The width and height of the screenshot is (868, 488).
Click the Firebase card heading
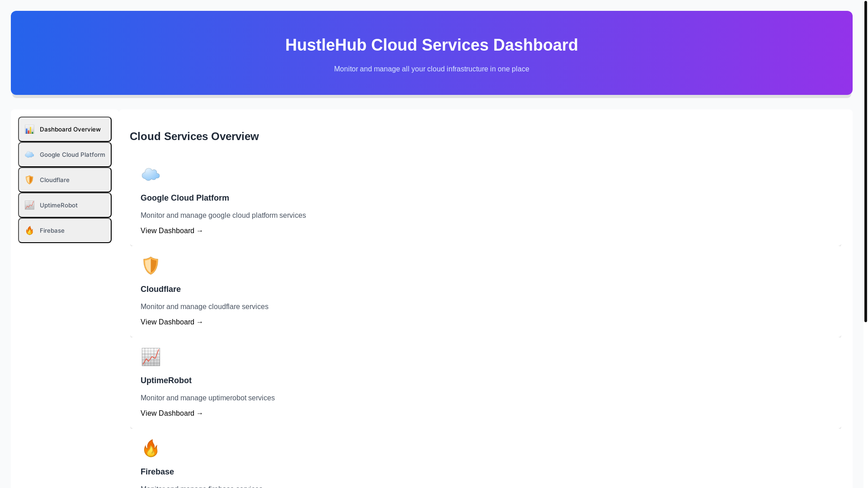point(157,472)
